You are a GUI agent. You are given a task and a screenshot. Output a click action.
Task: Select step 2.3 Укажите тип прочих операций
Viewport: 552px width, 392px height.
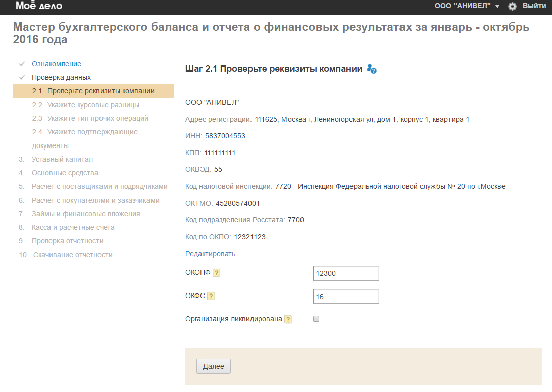tap(90, 118)
